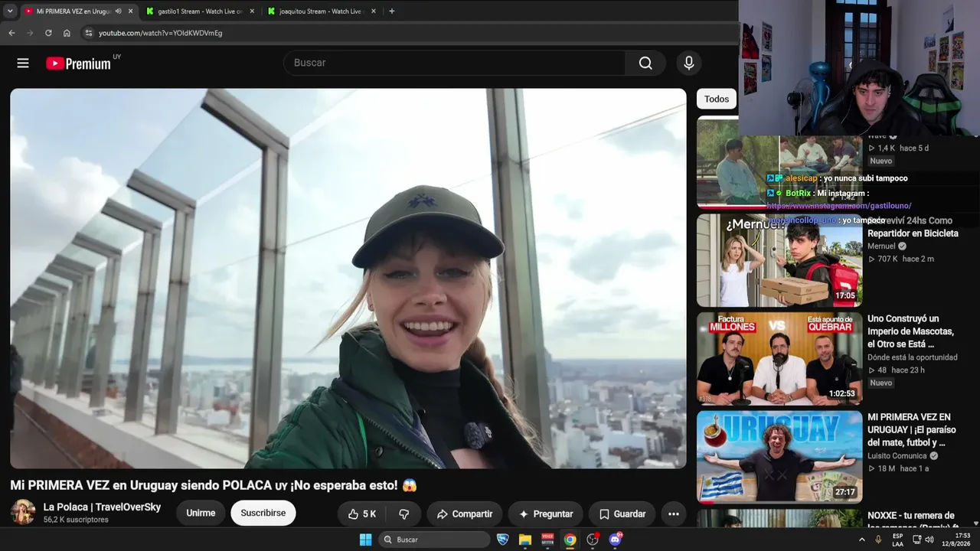Open Rocket League from taskbar
Image resolution: width=980 pixels, height=551 pixels.
503,540
